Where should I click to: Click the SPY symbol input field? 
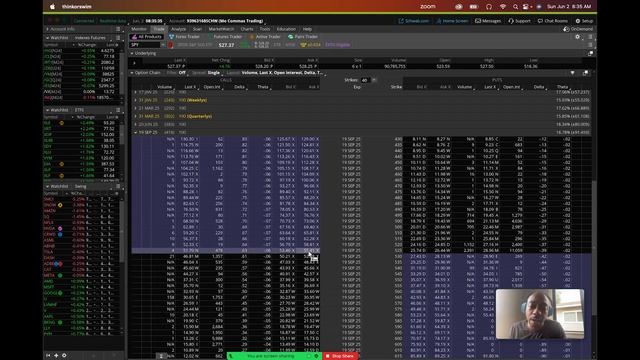tap(145, 45)
